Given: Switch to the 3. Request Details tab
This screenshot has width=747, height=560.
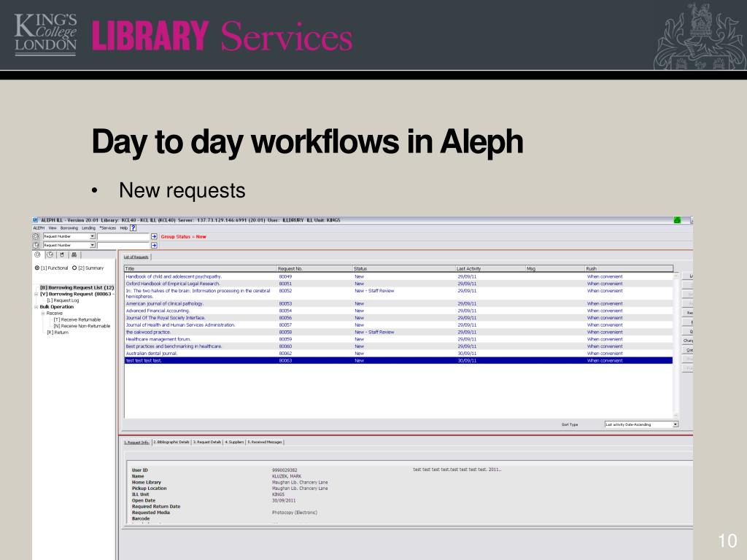Looking at the screenshot, I should [x=207, y=443].
